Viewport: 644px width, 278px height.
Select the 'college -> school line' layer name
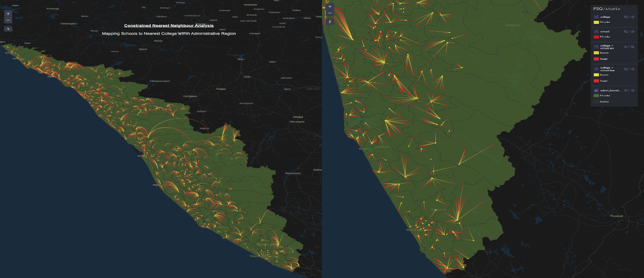pos(607,69)
